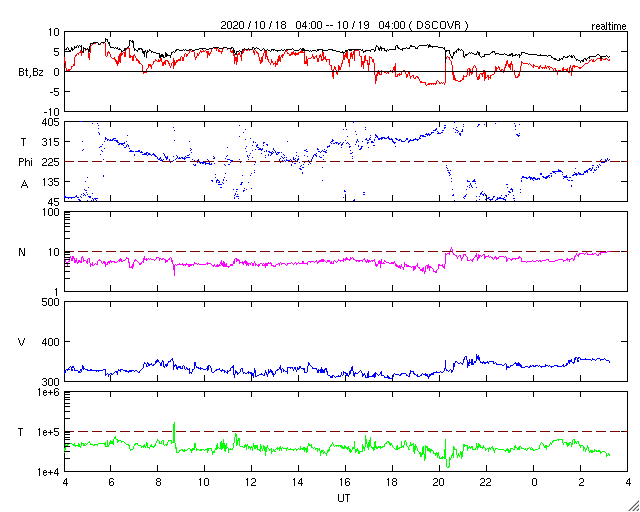Click the 16 tick on the UT axis

point(345,482)
